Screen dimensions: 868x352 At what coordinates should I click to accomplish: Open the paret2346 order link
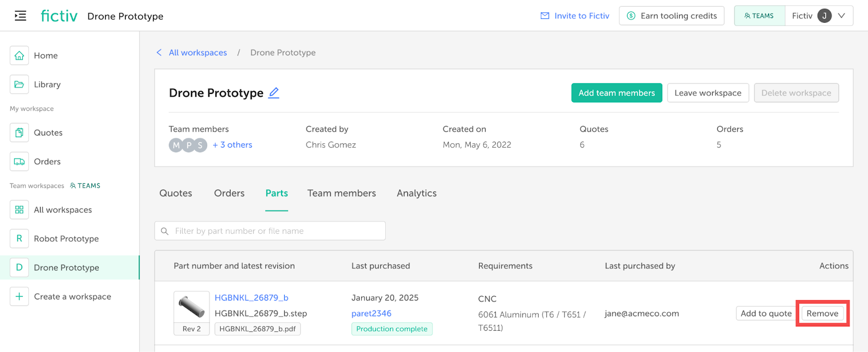pos(371,313)
